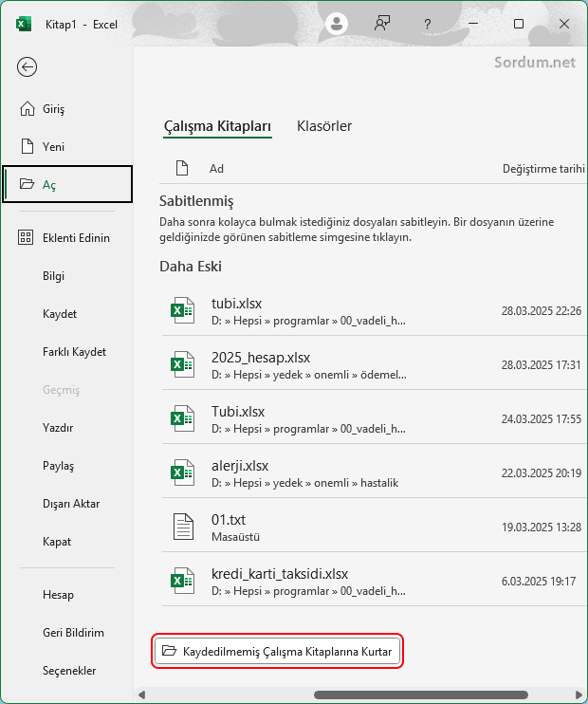Click the back arrow to return to workbook

click(27, 67)
